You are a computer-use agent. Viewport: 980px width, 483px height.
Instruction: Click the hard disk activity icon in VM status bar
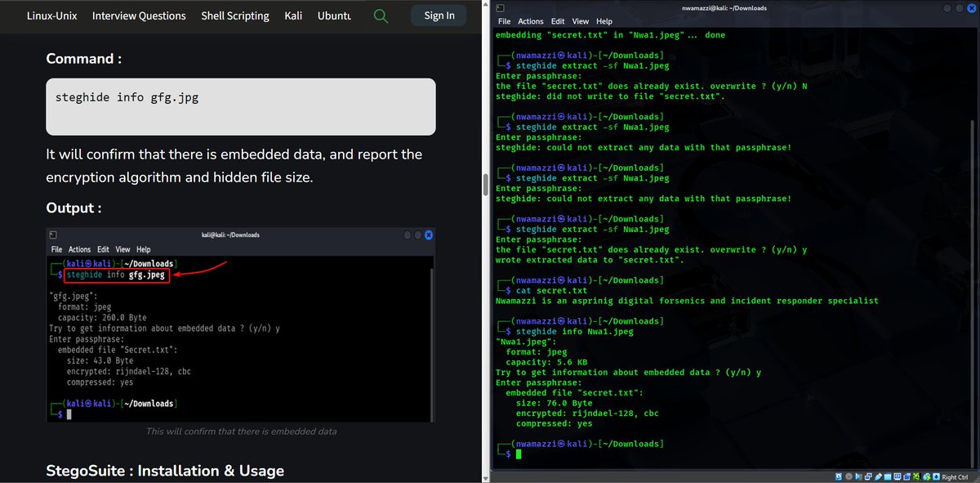(x=839, y=476)
